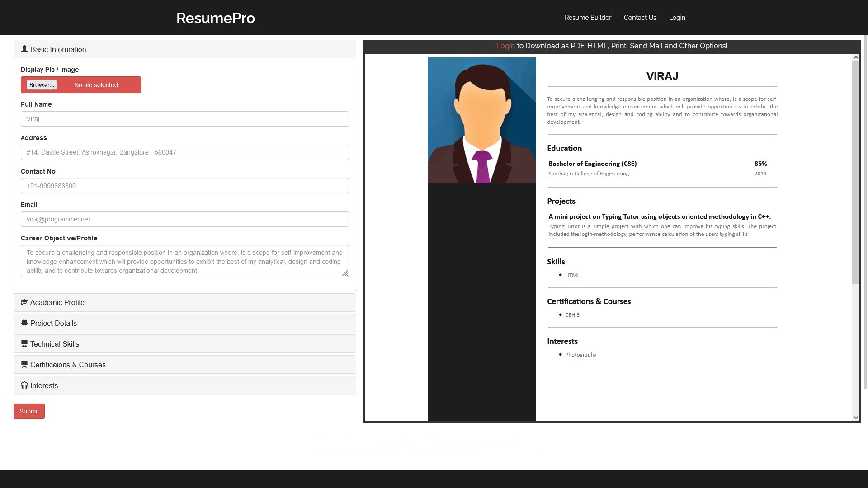Click the Career Objective text area
Image resolution: width=868 pixels, height=488 pixels.
[184, 261]
